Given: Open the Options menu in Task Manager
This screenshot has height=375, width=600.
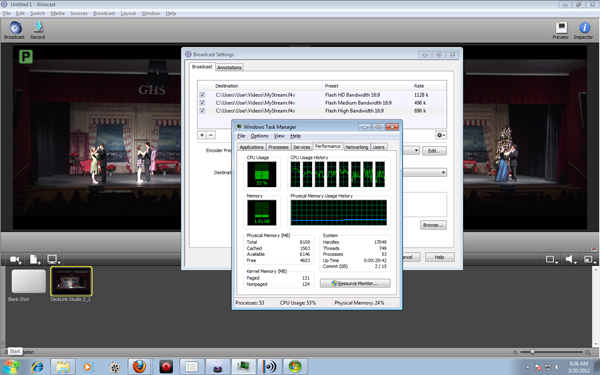Looking at the screenshot, I should [259, 136].
